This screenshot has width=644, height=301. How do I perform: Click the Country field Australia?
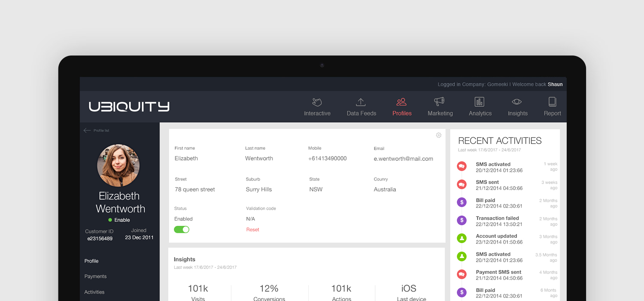pyautogui.click(x=385, y=190)
